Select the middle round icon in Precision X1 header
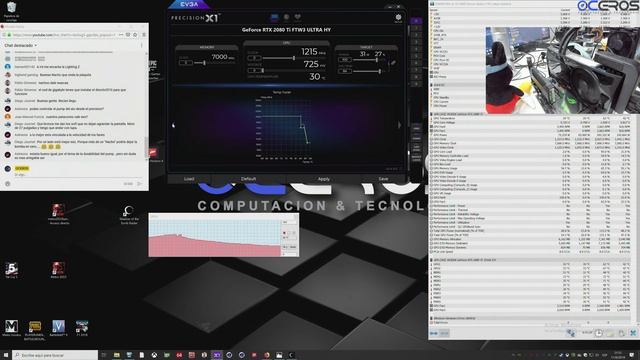The image size is (640, 360). coord(286,17)
